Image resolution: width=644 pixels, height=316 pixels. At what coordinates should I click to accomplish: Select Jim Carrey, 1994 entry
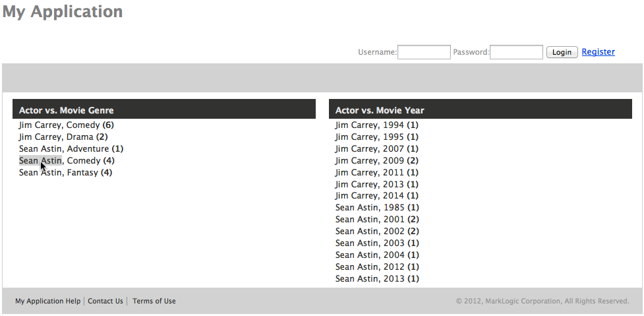(x=369, y=125)
